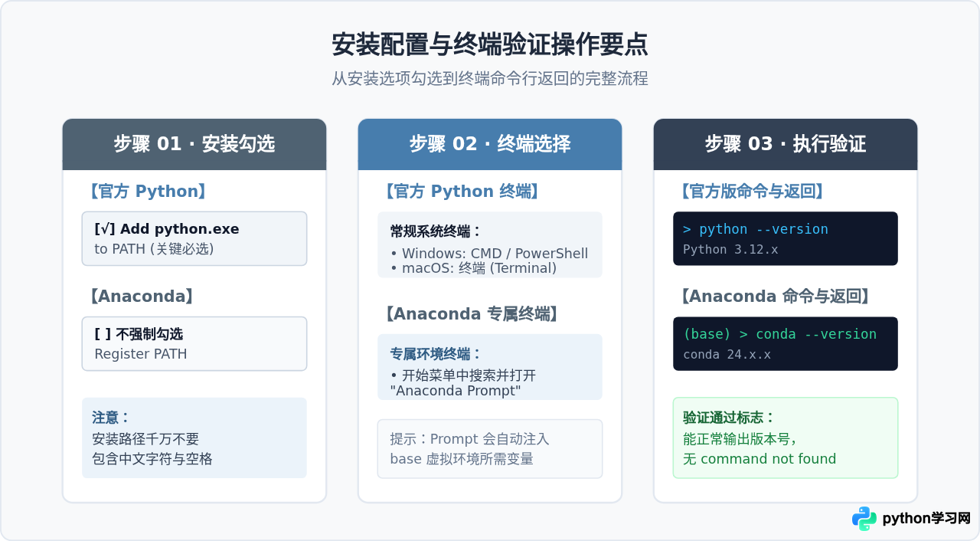Click the 验证通过标志： green box
Viewport: 980px width, 541px height.
tap(786, 438)
